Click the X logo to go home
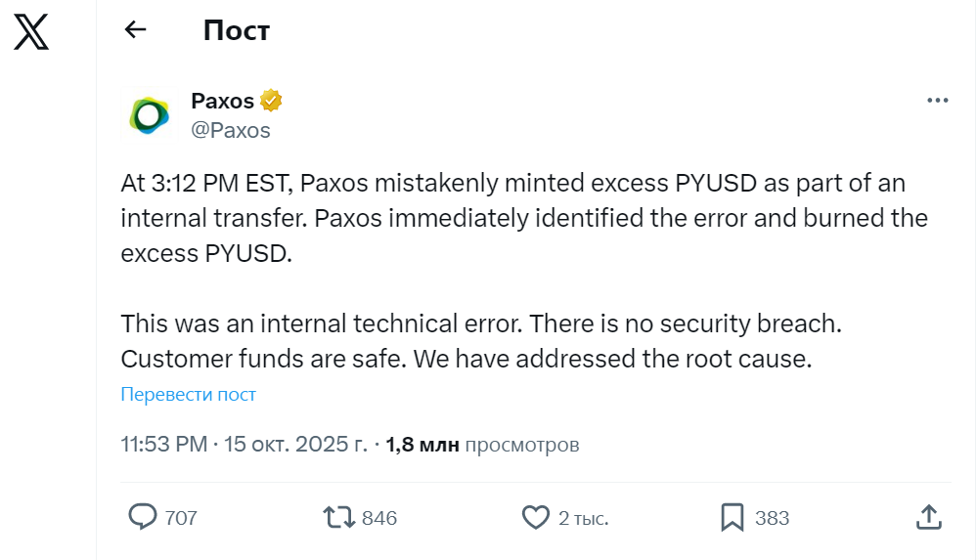The height and width of the screenshot is (560, 977). click(31, 31)
